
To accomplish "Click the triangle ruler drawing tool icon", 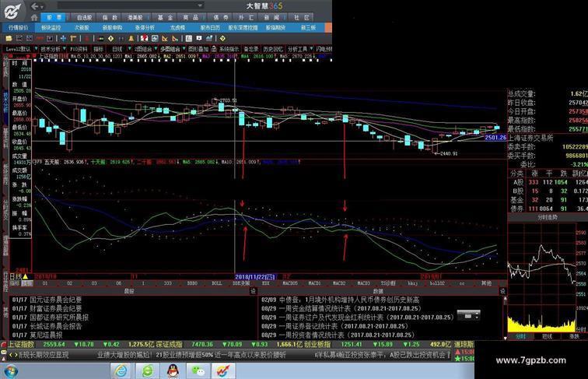I will point(165,38).
